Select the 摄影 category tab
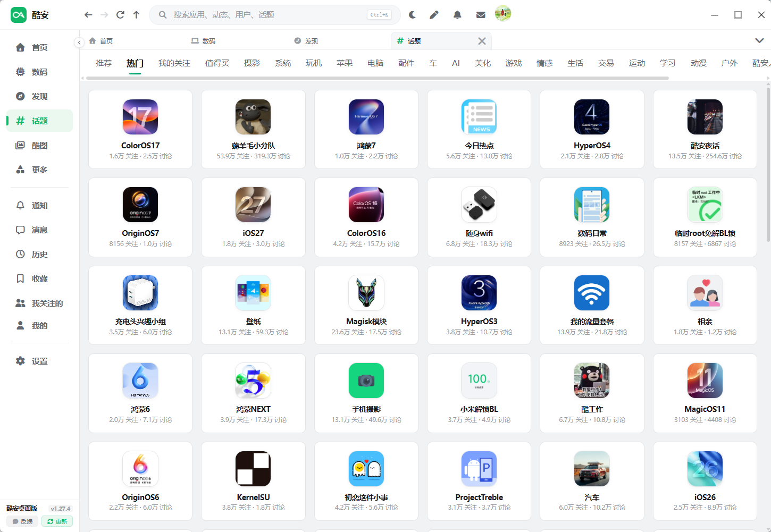771x532 pixels. (252, 63)
